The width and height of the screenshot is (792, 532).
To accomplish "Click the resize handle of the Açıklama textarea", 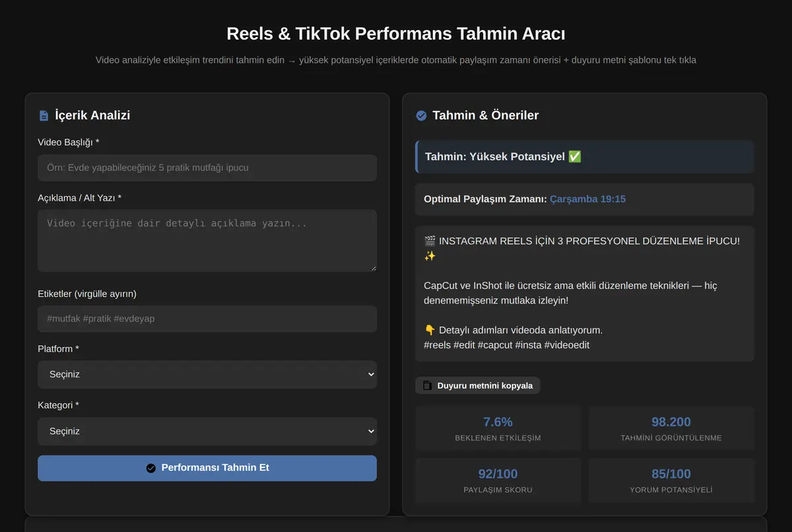I will 373,268.
